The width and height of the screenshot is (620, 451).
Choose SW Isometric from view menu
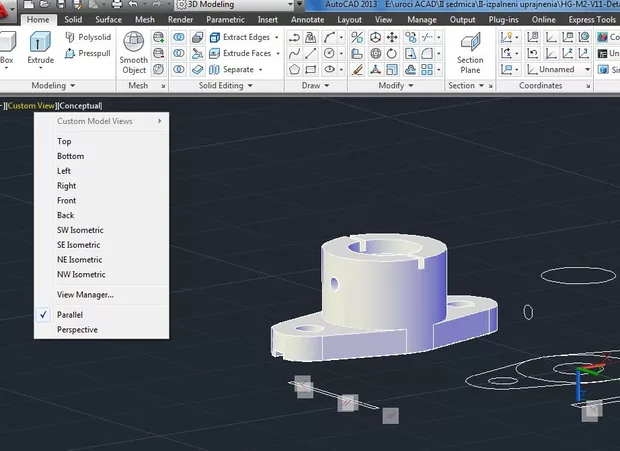[x=80, y=230]
